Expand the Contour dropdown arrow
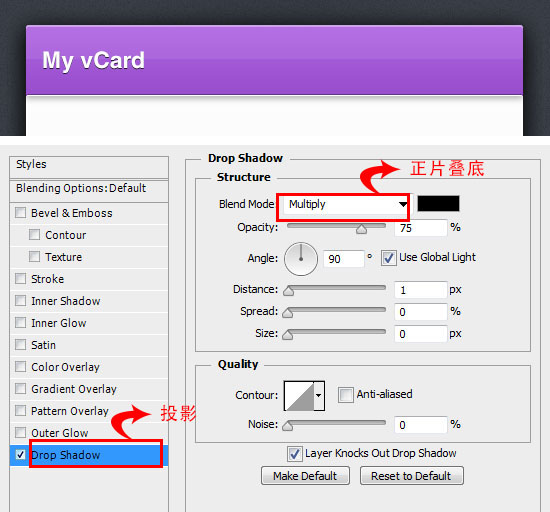550x512 pixels. [319, 396]
